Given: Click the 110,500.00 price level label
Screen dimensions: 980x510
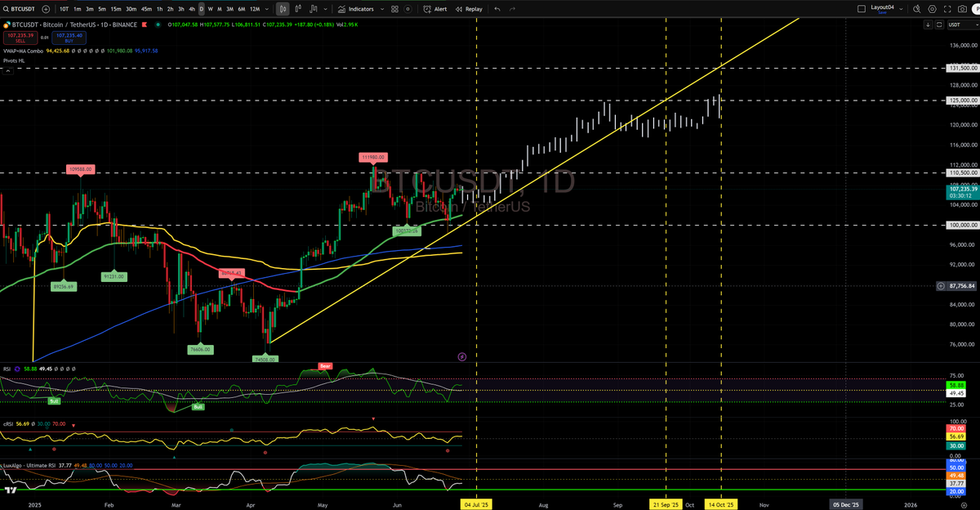Looking at the screenshot, I should click(x=962, y=173).
